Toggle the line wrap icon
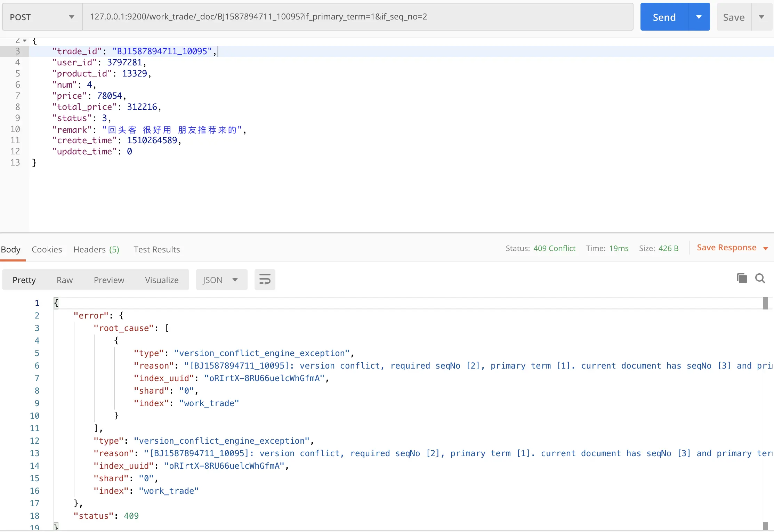774x532 pixels. (265, 280)
